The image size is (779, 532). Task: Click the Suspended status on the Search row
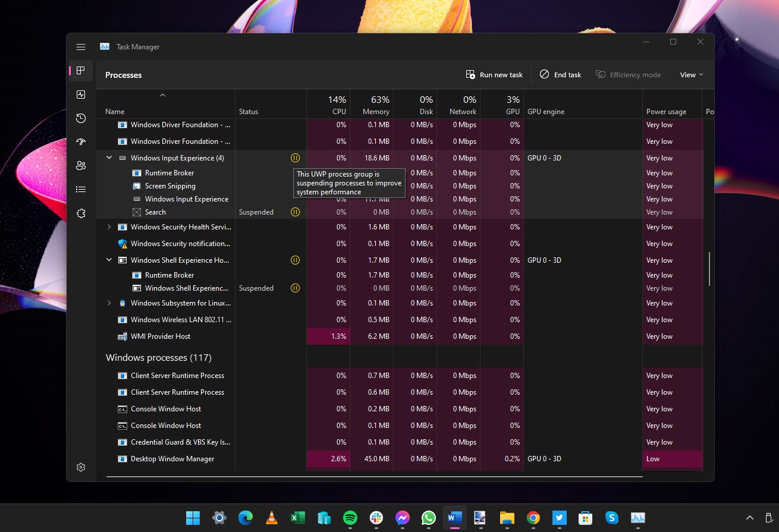256,212
